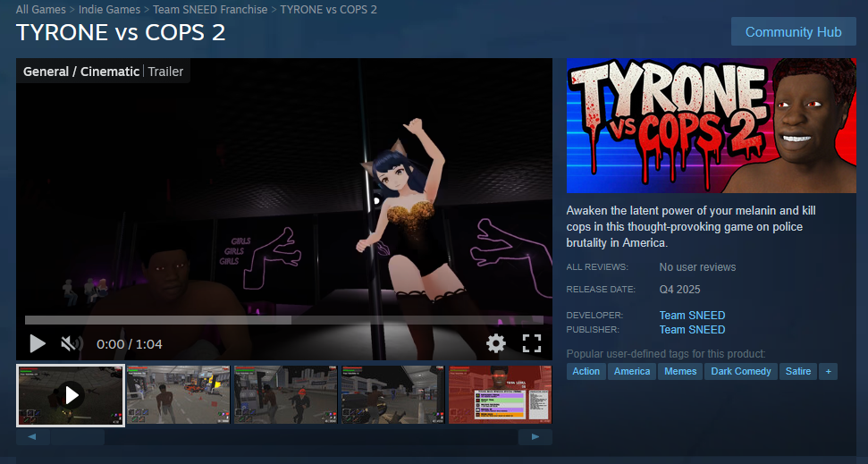Select the Satire tag
The width and height of the screenshot is (868, 464).
click(798, 372)
